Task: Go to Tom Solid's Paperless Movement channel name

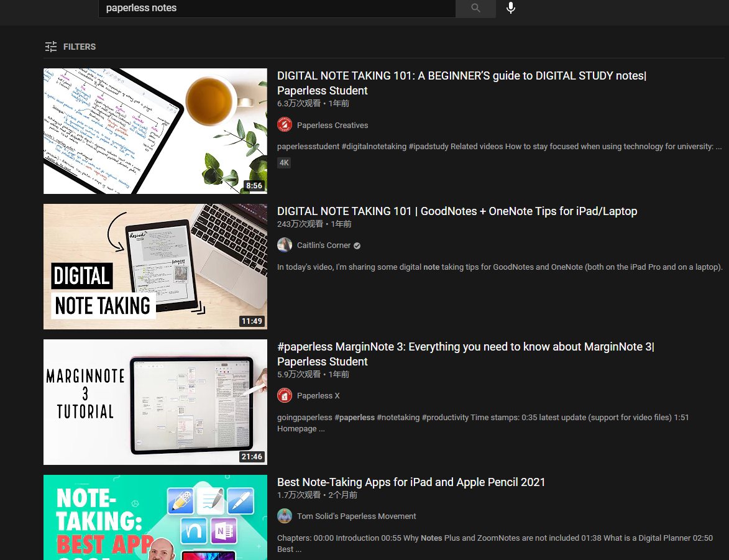Action: click(356, 516)
